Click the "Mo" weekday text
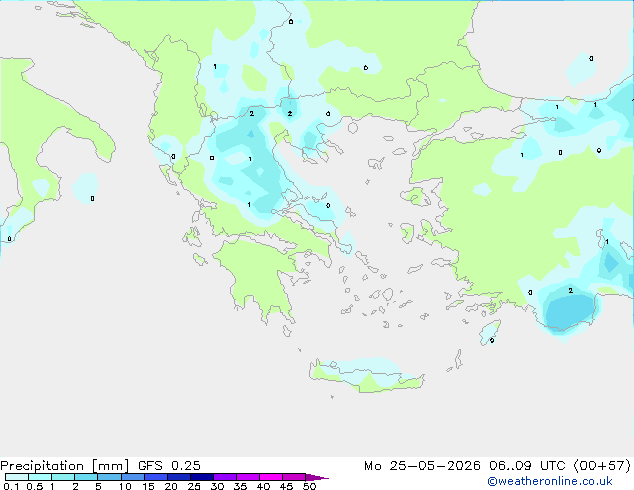 [x=372, y=466]
